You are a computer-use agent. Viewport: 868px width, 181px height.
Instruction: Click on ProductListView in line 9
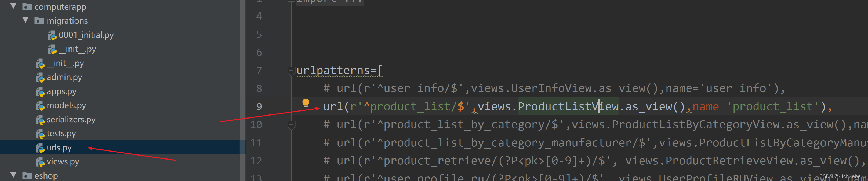568,106
